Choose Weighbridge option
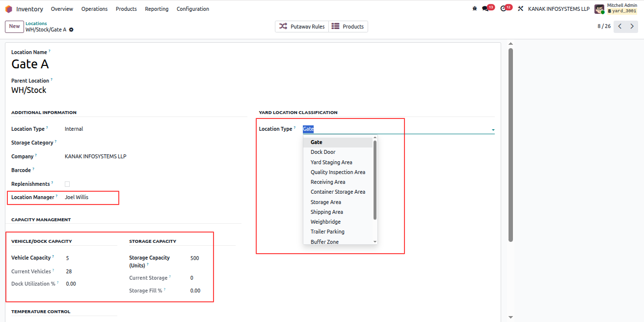644x322 pixels. pos(338,222)
